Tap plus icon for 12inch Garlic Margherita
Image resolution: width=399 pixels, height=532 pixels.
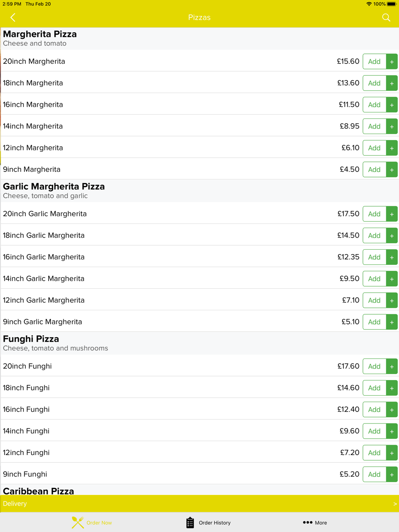pos(392,300)
